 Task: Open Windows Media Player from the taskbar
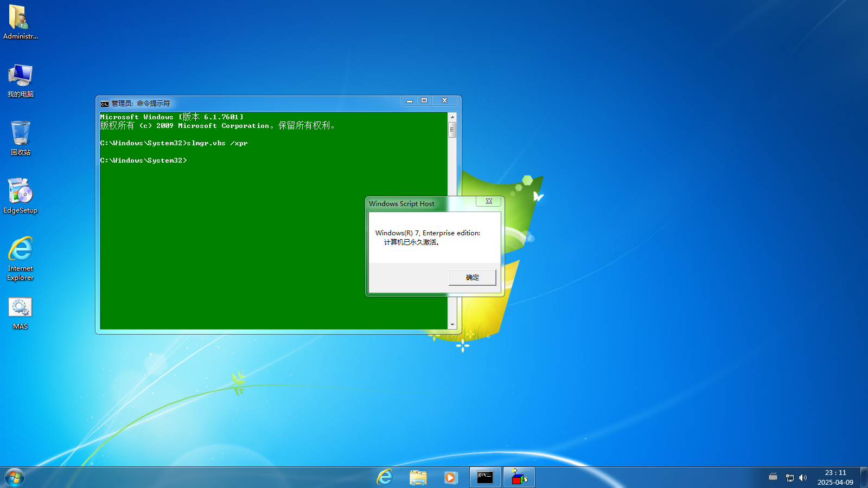[450, 477]
